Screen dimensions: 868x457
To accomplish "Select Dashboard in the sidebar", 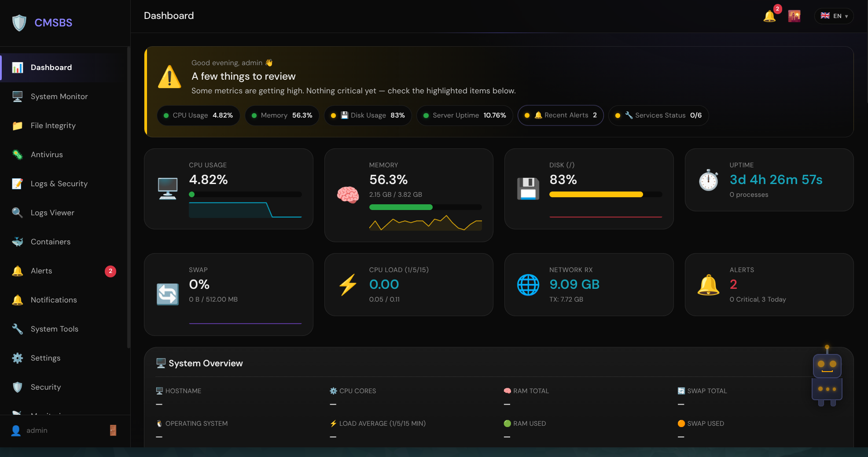I will [x=64, y=67].
